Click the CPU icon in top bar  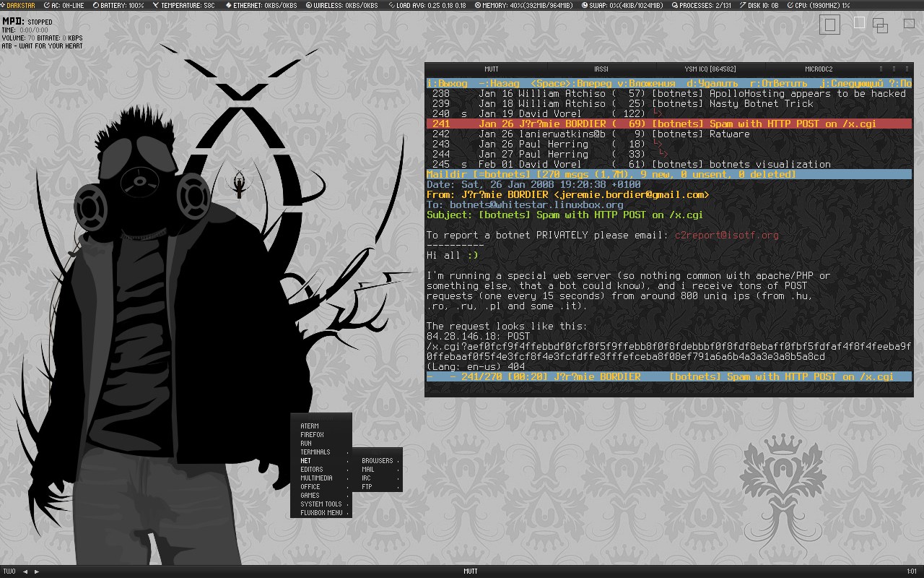[791, 5]
